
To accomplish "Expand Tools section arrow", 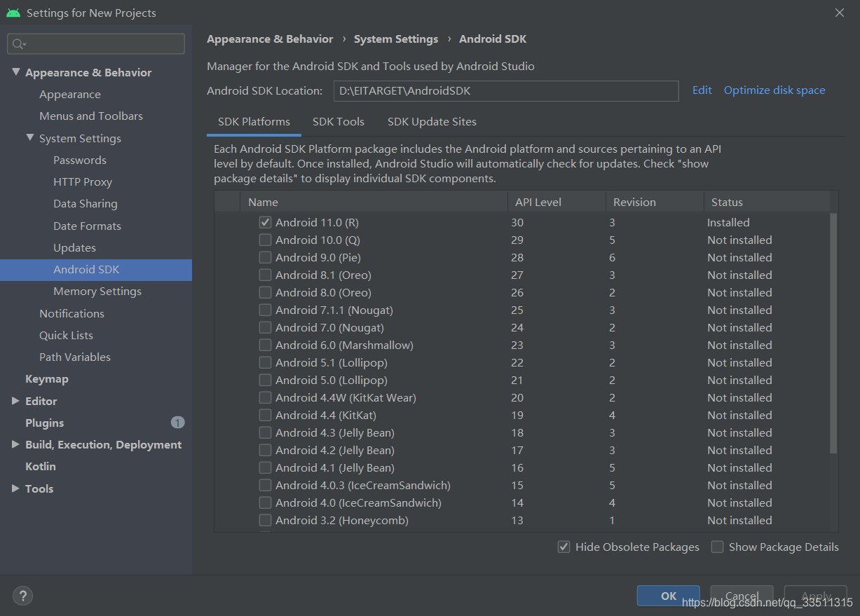I will click(15, 488).
